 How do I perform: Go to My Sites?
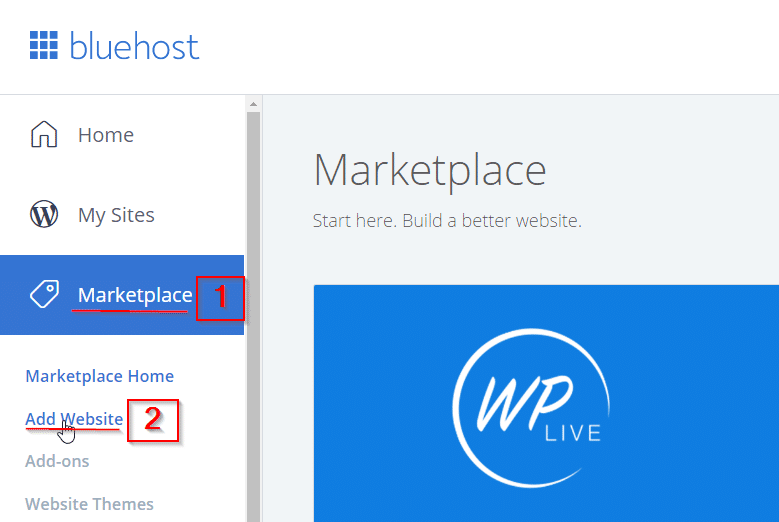[116, 215]
